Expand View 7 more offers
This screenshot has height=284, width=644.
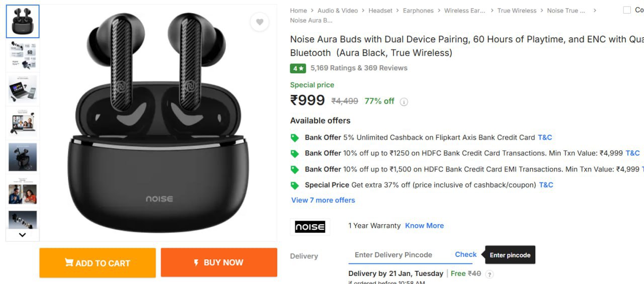[x=323, y=200]
